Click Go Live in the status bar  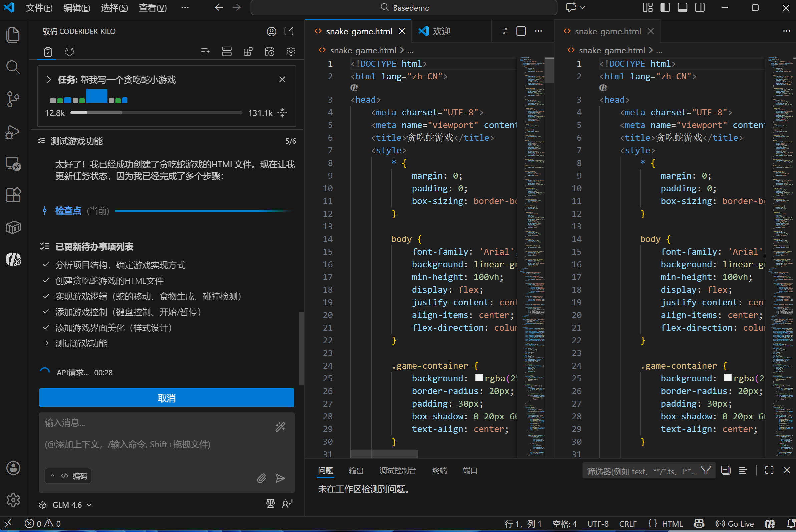[735, 524]
